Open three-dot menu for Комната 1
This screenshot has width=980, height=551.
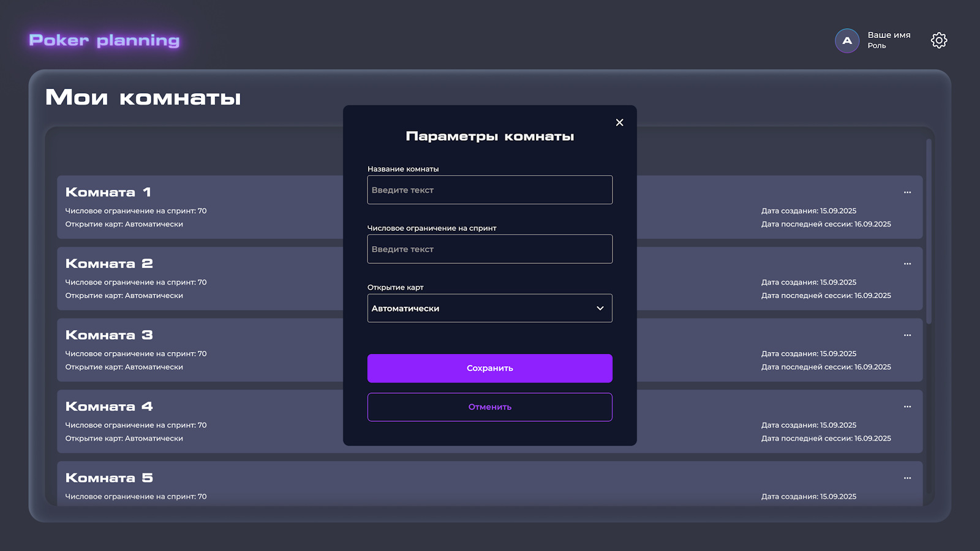[x=907, y=192]
